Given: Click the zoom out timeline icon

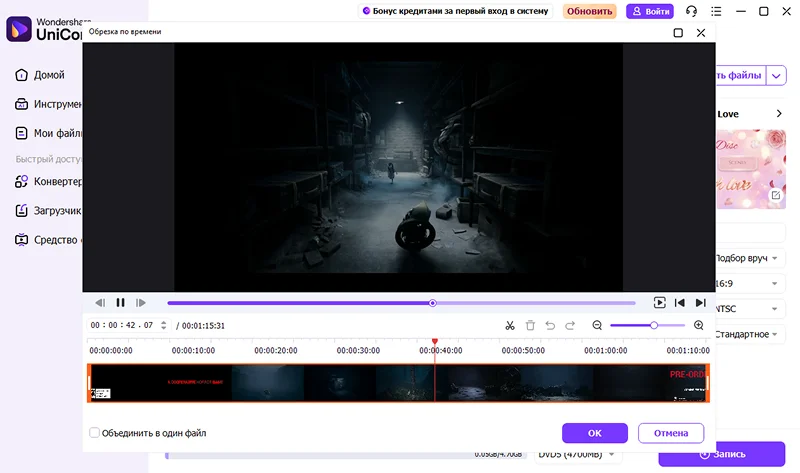Looking at the screenshot, I should tap(597, 326).
